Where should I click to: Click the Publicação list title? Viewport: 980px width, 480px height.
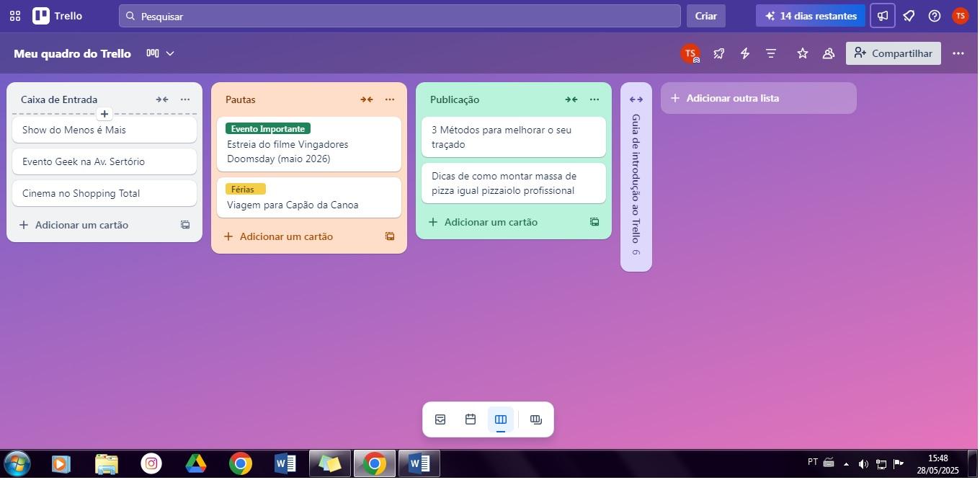point(455,99)
